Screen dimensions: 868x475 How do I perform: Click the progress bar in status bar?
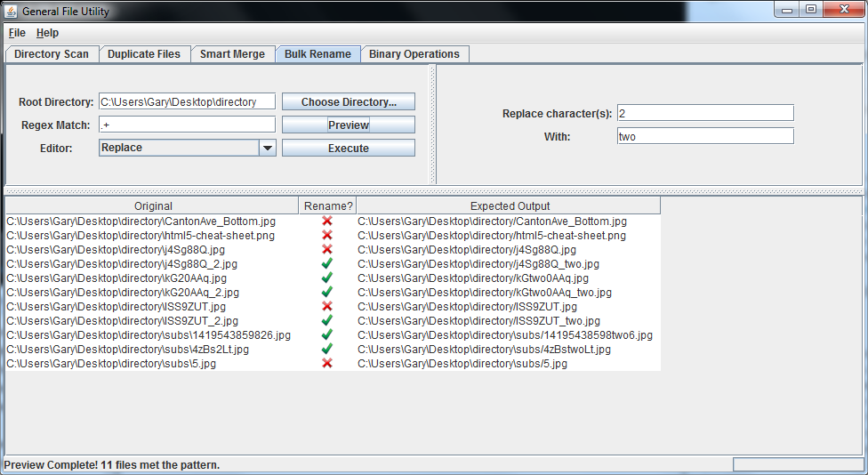click(796, 464)
